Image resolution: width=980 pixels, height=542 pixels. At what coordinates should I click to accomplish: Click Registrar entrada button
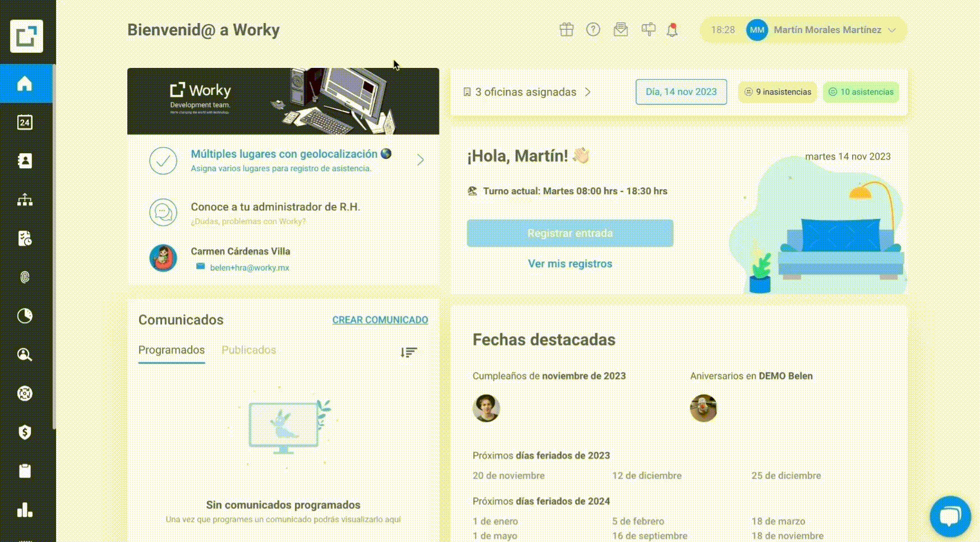(x=570, y=233)
